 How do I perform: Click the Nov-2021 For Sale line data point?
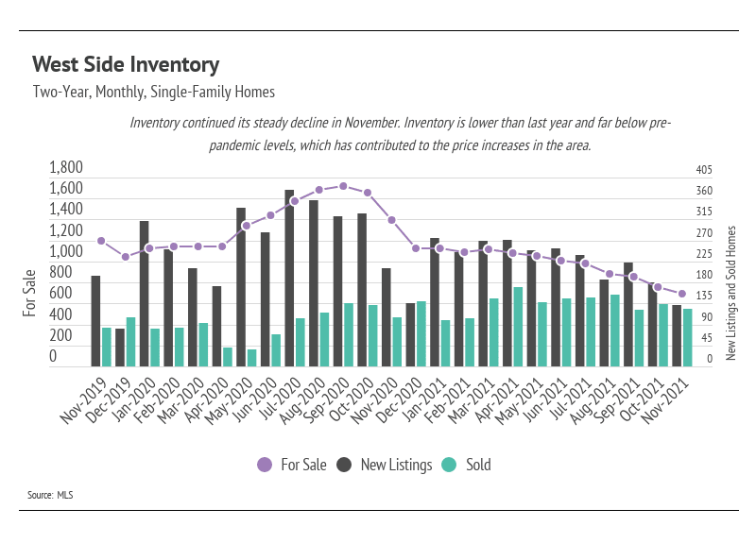[x=682, y=294]
